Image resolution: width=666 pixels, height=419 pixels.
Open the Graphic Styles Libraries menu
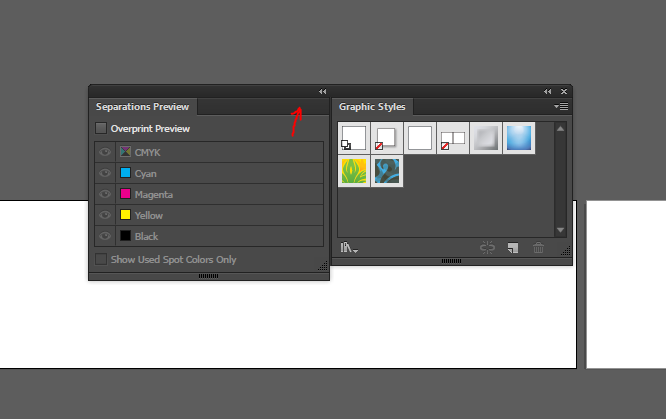[349, 247]
